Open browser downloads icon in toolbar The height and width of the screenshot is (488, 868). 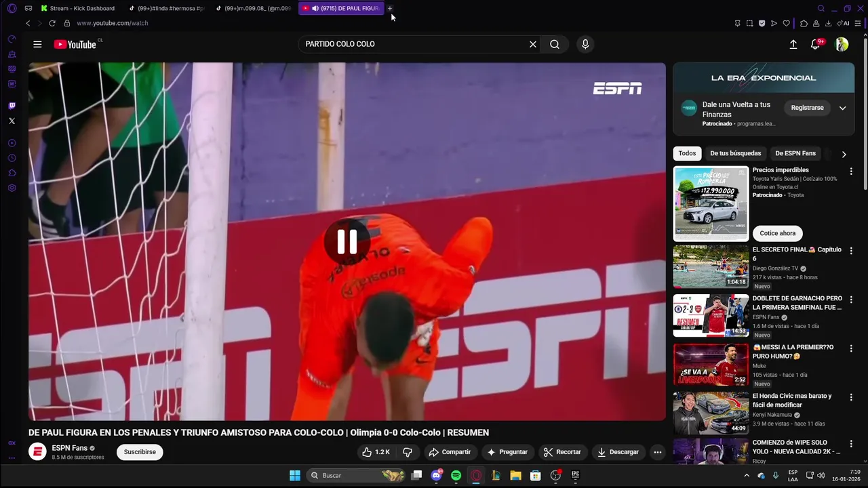tap(829, 23)
